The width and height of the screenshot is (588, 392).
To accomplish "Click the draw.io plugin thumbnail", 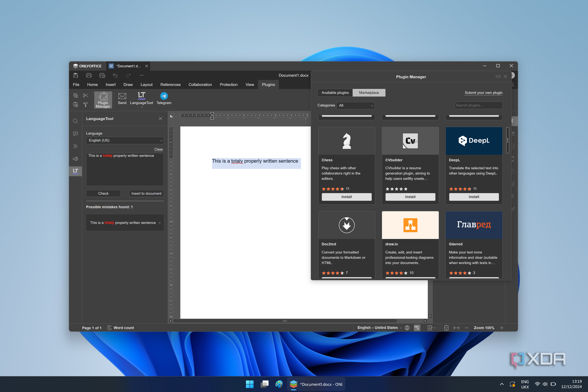I will coord(410,225).
